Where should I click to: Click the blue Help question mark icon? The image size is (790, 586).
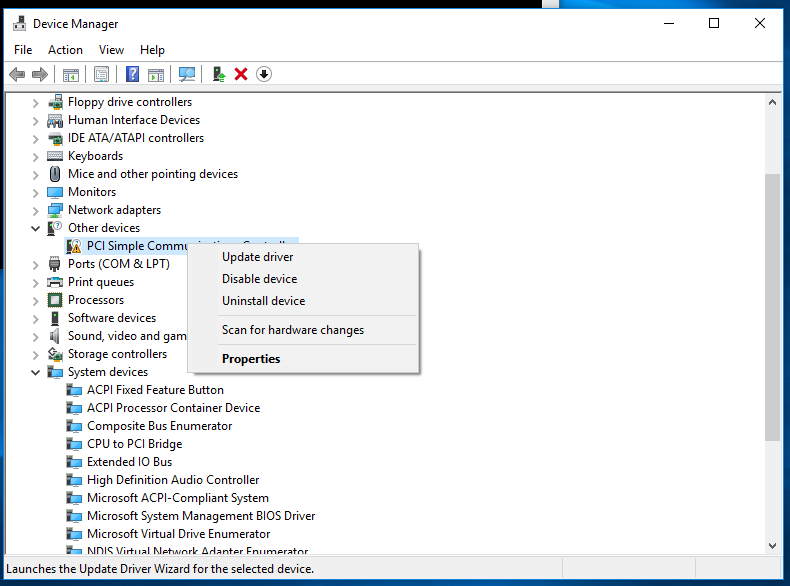click(132, 74)
